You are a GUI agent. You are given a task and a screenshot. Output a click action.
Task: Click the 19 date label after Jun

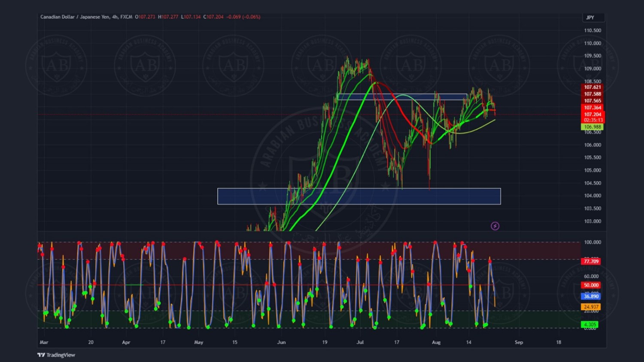click(x=325, y=342)
